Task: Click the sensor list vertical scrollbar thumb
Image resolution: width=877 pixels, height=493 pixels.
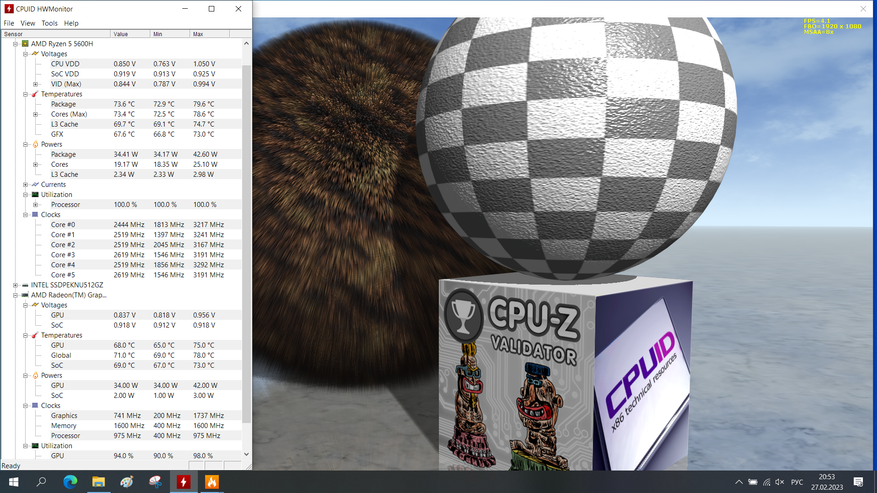Action: 246,243
